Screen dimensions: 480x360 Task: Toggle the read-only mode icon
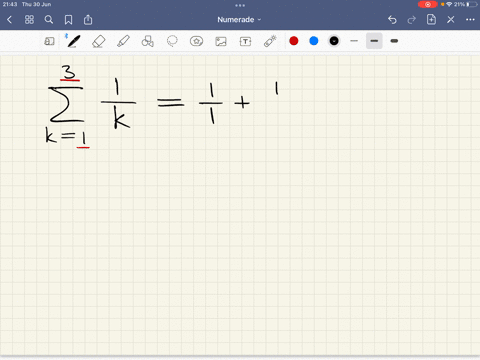pyautogui.click(x=49, y=41)
